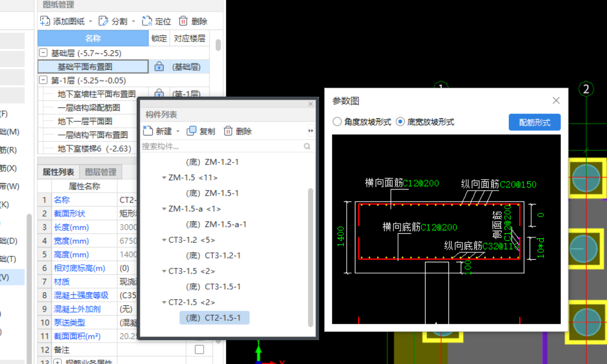The image size is (607, 364).
Task: Click the 横向底筋 C12@200 value
Action: pyautogui.click(x=439, y=227)
